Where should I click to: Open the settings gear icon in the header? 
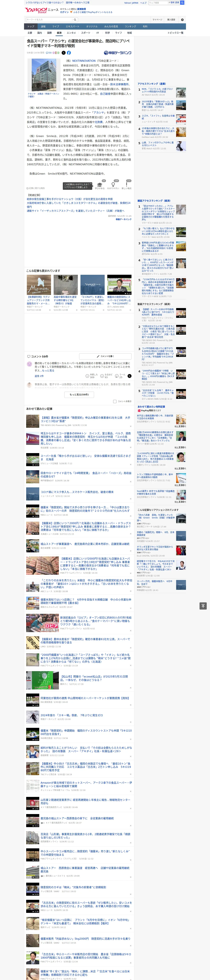(x=182, y=20)
